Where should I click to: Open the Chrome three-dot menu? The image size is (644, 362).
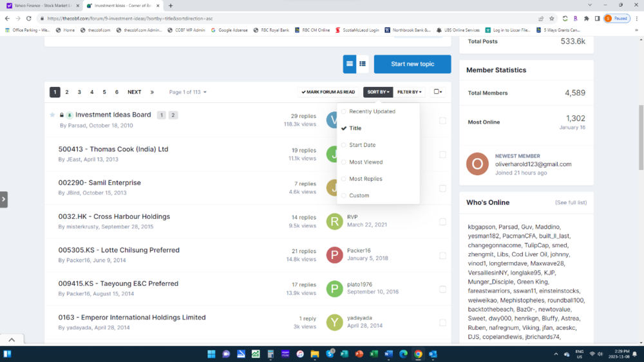click(637, 19)
